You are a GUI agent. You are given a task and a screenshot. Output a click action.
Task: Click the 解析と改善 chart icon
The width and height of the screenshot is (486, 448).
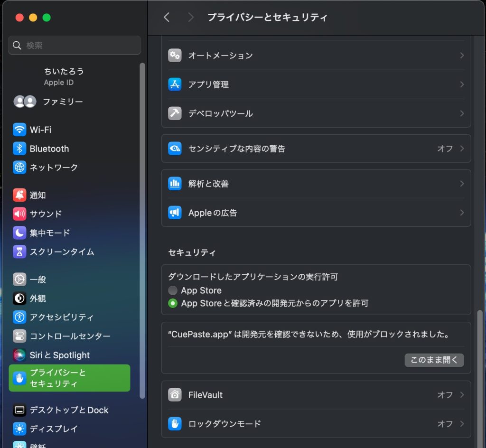point(175,183)
